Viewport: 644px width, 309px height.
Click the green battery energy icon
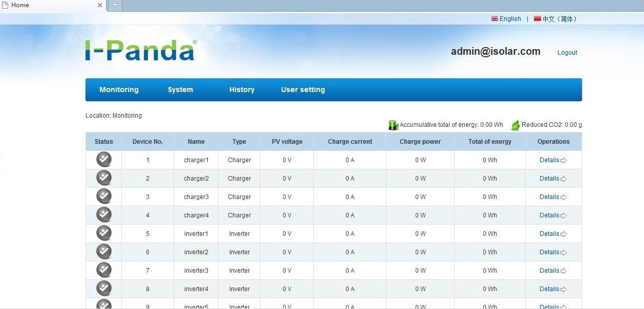tap(393, 125)
